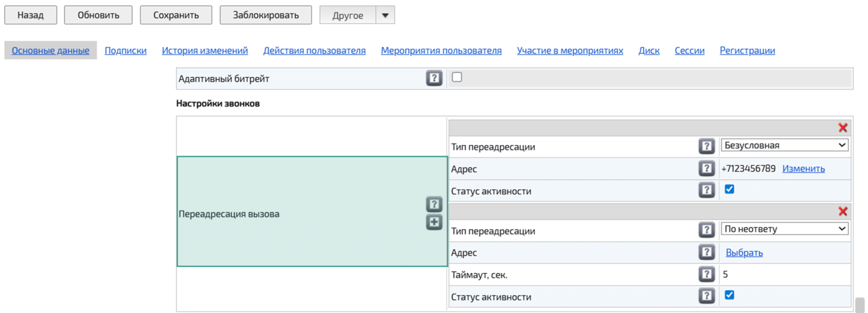Open help for Статус активности in Безусловная rule
Image resolution: width=868 pixels, height=313 pixels.
click(x=706, y=190)
